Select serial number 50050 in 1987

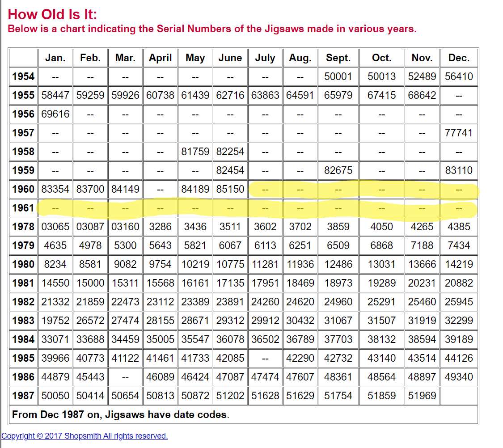55,396
